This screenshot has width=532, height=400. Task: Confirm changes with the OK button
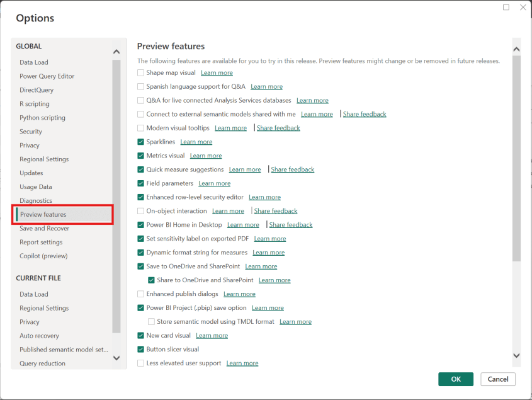pos(455,379)
